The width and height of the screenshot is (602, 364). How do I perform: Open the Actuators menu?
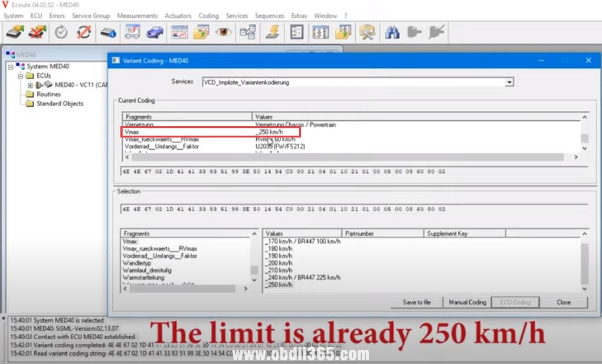[178, 16]
